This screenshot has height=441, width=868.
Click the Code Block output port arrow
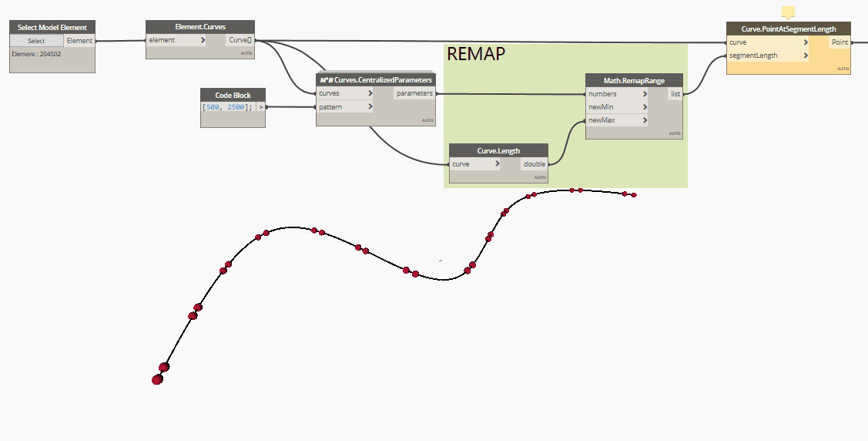[260, 107]
